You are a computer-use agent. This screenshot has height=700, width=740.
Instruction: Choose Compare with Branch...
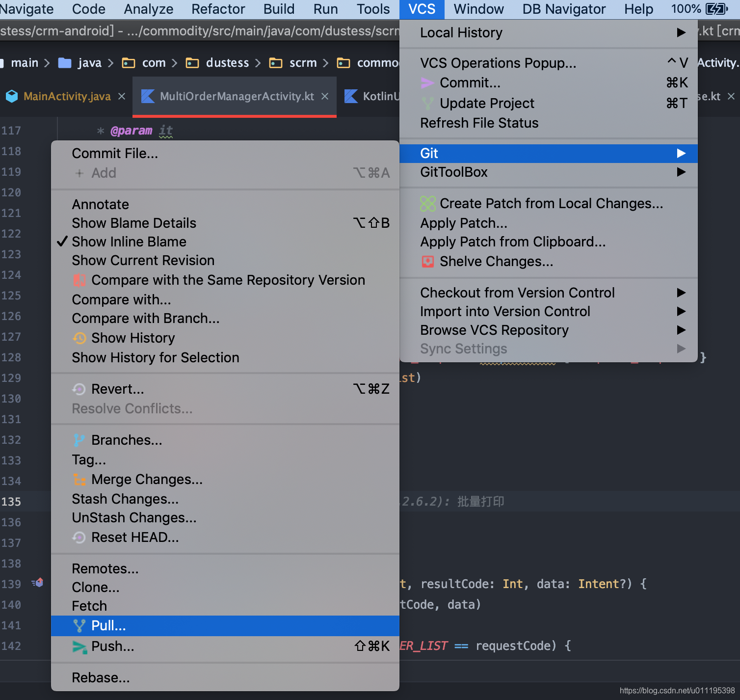(225, 318)
